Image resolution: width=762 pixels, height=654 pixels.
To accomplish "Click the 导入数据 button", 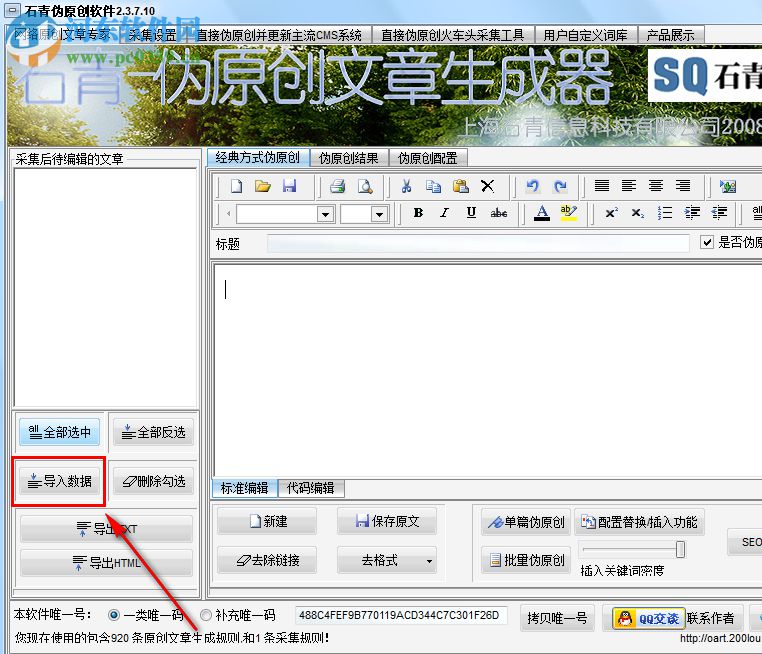I will coord(60,481).
